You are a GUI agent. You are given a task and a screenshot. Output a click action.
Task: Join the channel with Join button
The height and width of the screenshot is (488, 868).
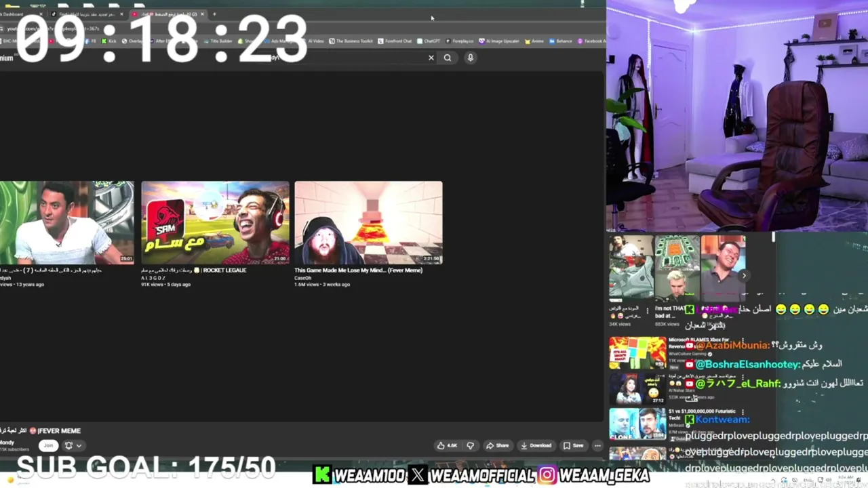point(47,445)
